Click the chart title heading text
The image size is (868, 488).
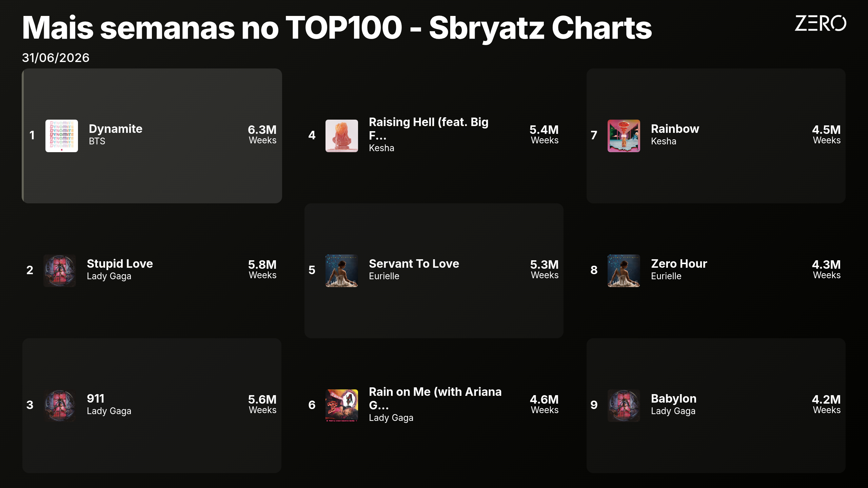point(337,28)
